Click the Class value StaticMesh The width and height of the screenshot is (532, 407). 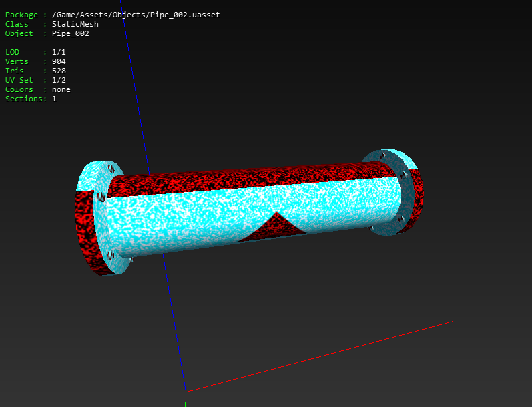point(75,24)
